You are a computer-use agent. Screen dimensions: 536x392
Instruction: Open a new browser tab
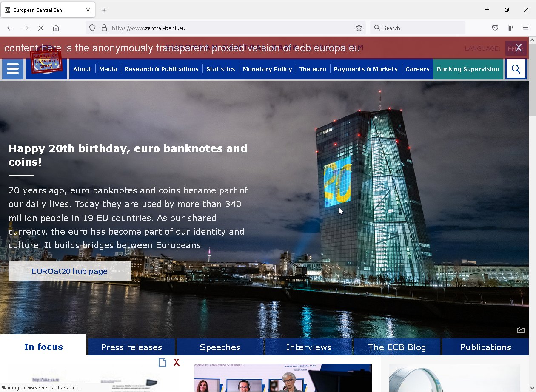(x=104, y=10)
